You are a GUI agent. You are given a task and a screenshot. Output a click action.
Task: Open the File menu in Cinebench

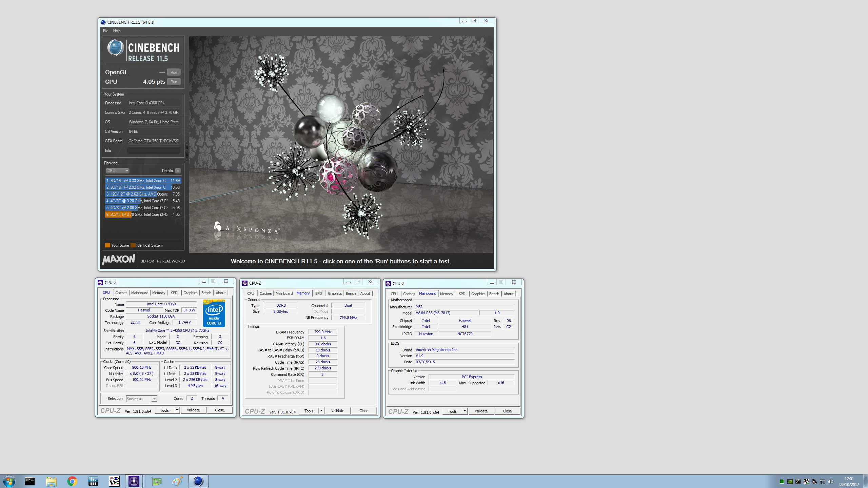tap(106, 31)
